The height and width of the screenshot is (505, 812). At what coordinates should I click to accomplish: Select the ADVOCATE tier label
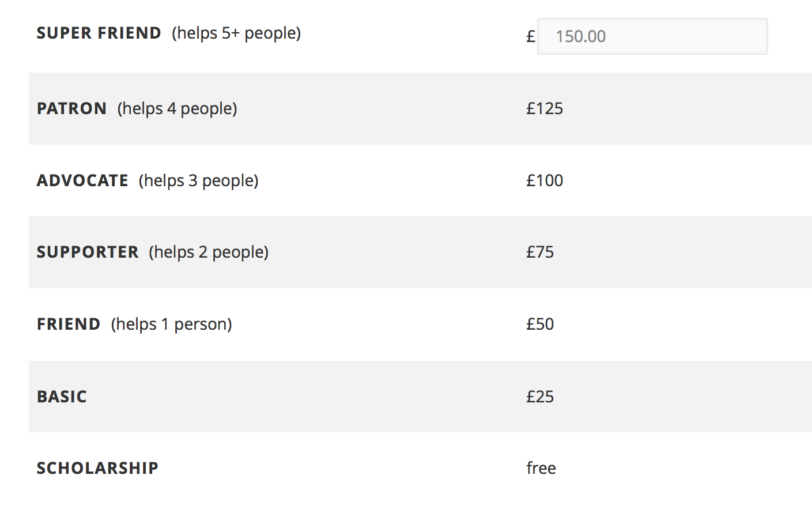click(x=83, y=180)
